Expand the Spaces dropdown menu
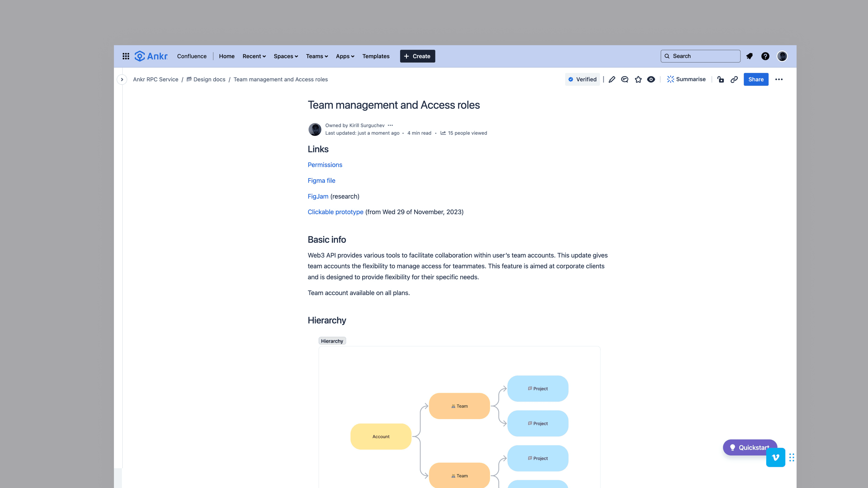Image resolution: width=868 pixels, height=488 pixels. coord(286,56)
